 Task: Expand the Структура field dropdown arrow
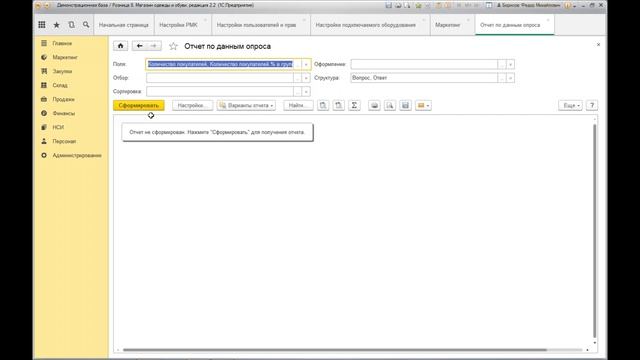pyautogui.click(x=510, y=78)
